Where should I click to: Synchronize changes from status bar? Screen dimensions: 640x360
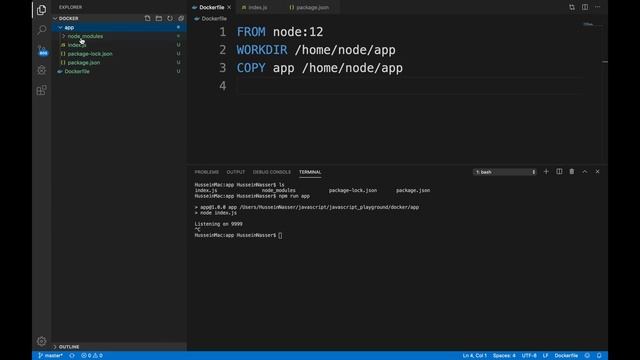click(72, 356)
